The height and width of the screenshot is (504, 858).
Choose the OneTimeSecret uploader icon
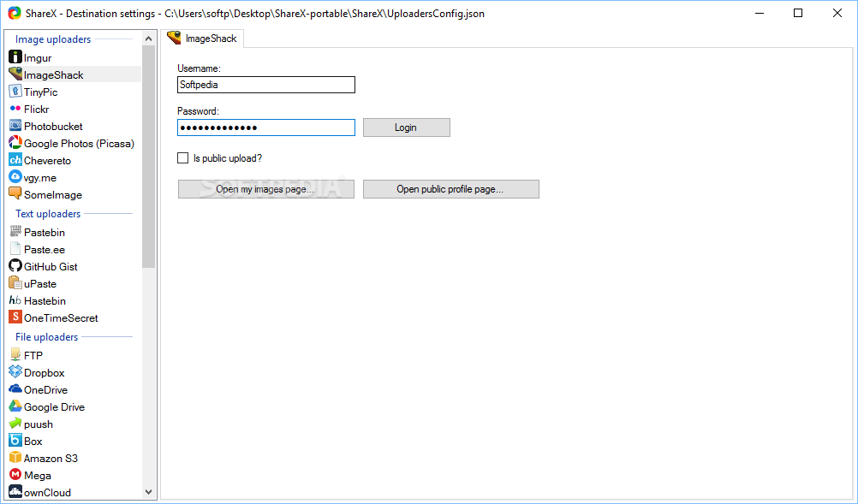pyautogui.click(x=15, y=317)
